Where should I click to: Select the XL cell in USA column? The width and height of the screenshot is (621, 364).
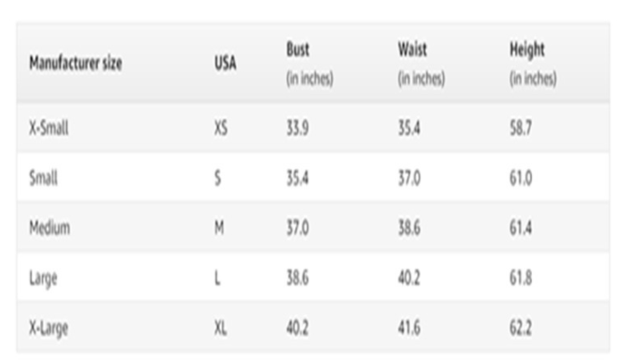[x=221, y=328]
